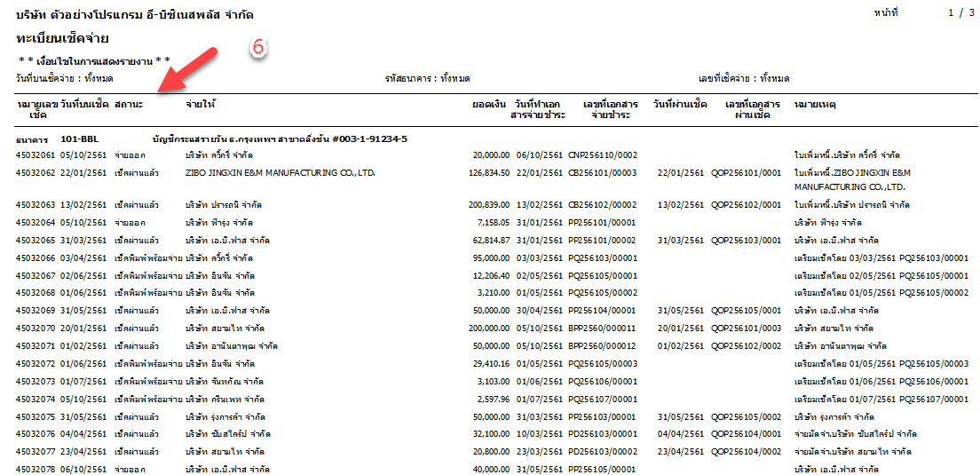Click cheque number 45032065
980x475 pixels.
tap(36, 240)
